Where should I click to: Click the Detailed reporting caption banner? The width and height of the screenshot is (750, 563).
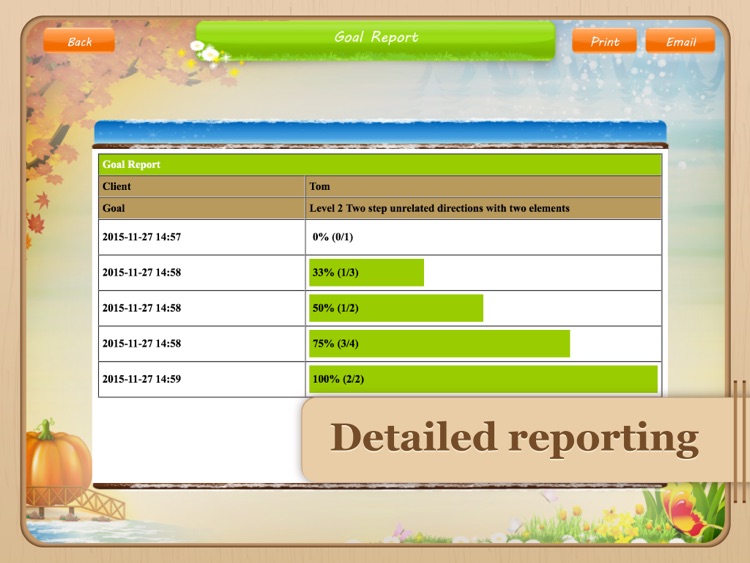[x=524, y=439]
